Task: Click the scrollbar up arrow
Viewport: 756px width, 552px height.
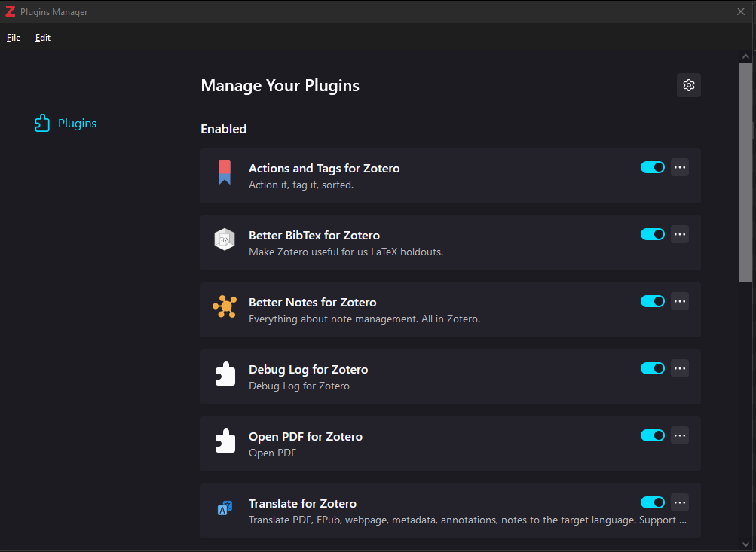Action: [x=745, y=56]
